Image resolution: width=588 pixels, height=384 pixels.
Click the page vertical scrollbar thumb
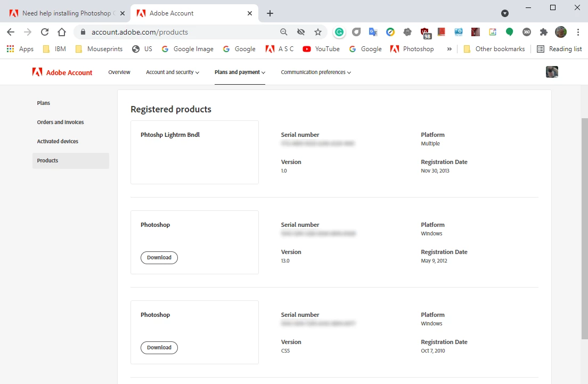click(585, 229)
